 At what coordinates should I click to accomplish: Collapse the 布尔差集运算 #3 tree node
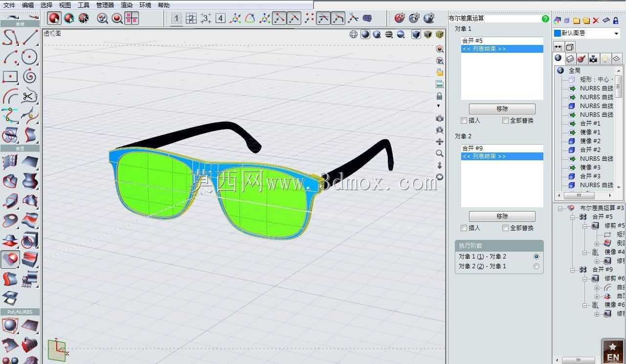(x=560, y=208)
